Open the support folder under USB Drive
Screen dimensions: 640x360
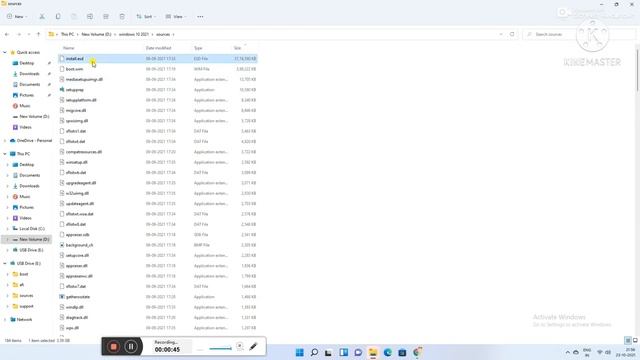[x=26, y=306]
